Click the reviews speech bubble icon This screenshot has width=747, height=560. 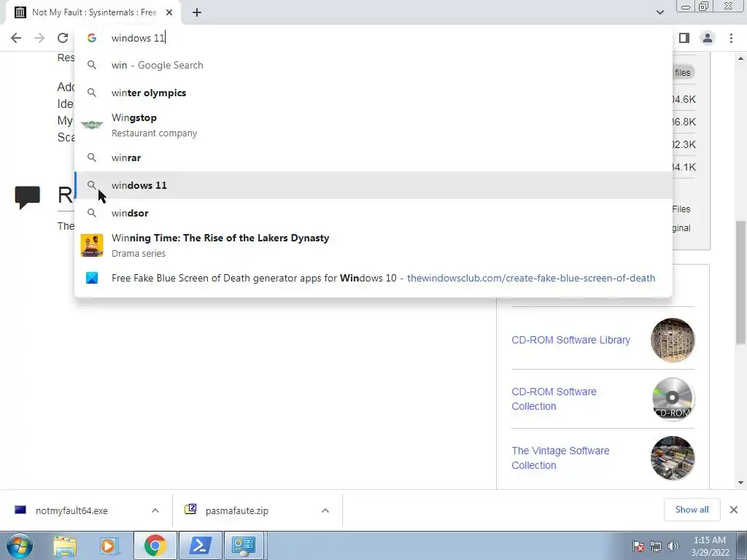tap(27, 197)
